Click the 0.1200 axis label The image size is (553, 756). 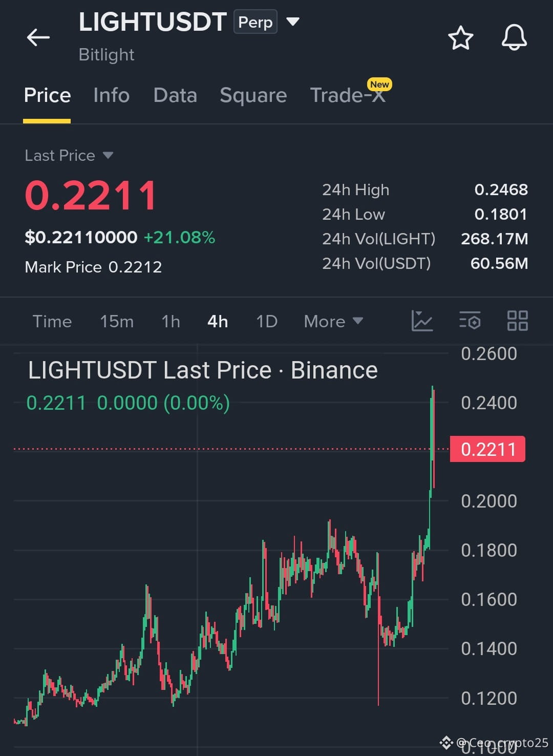(489, 698)
